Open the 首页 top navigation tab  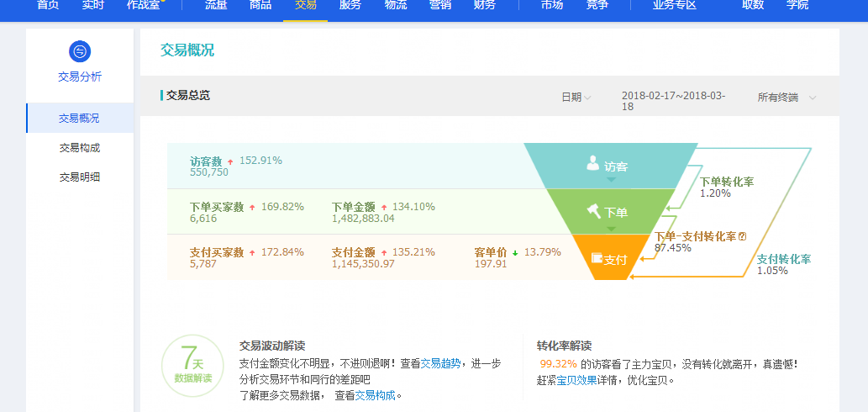tap(48, 6)
